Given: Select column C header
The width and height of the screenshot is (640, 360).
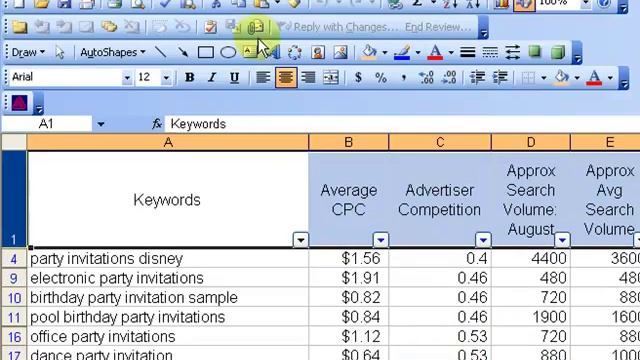Looking at the screenshot, I should (440, 142).
